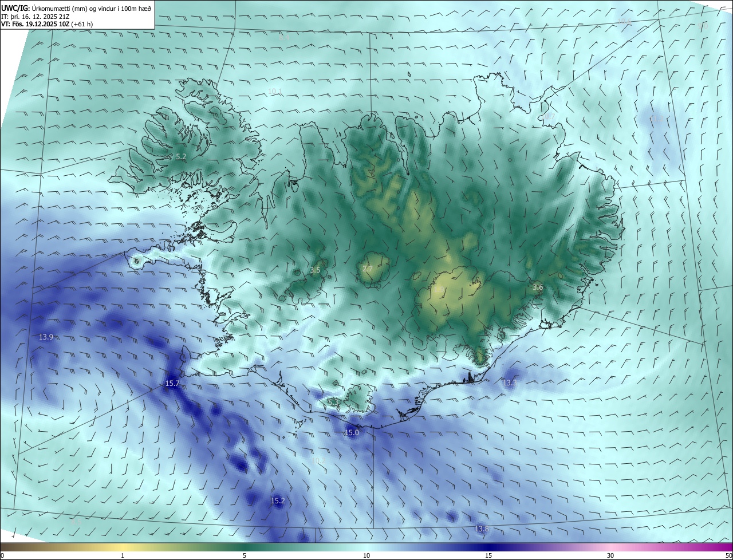733x560 pixels.
Task: Select the 15.7 precipitation maximum label
Action: pyautogui.click(x=172, y=383)
